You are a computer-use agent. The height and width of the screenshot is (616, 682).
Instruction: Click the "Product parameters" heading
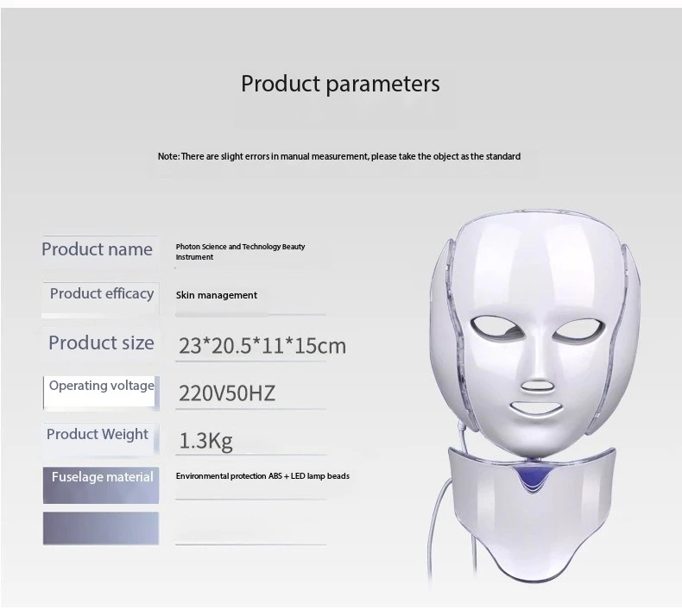point(340,84)
